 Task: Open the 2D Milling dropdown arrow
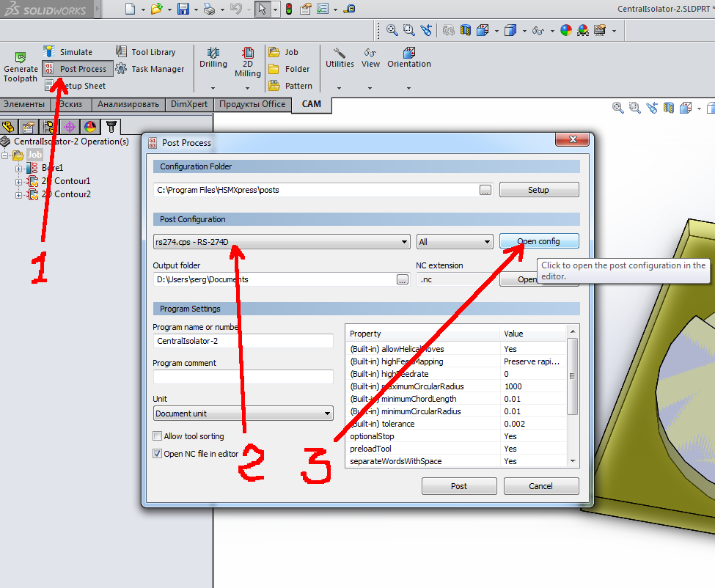(248, 88)
